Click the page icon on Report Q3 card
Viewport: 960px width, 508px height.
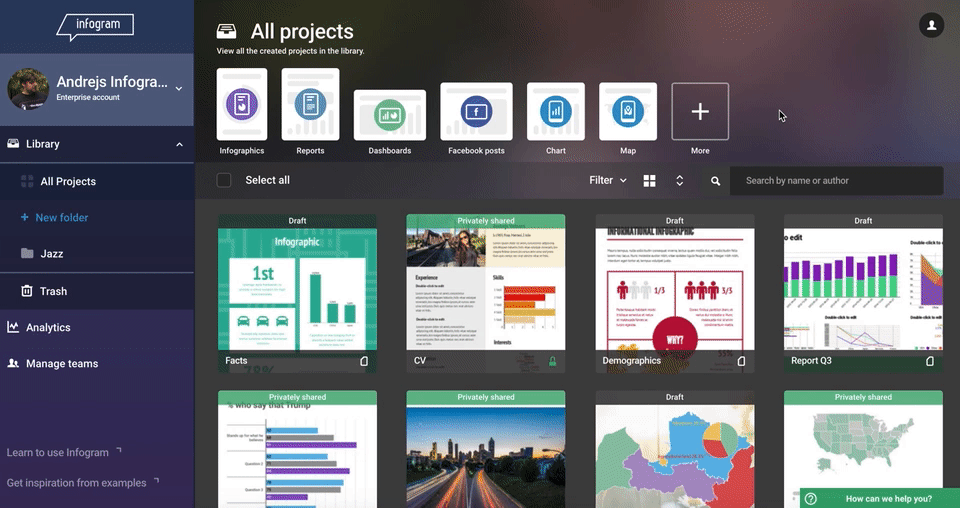coord(930,361)
